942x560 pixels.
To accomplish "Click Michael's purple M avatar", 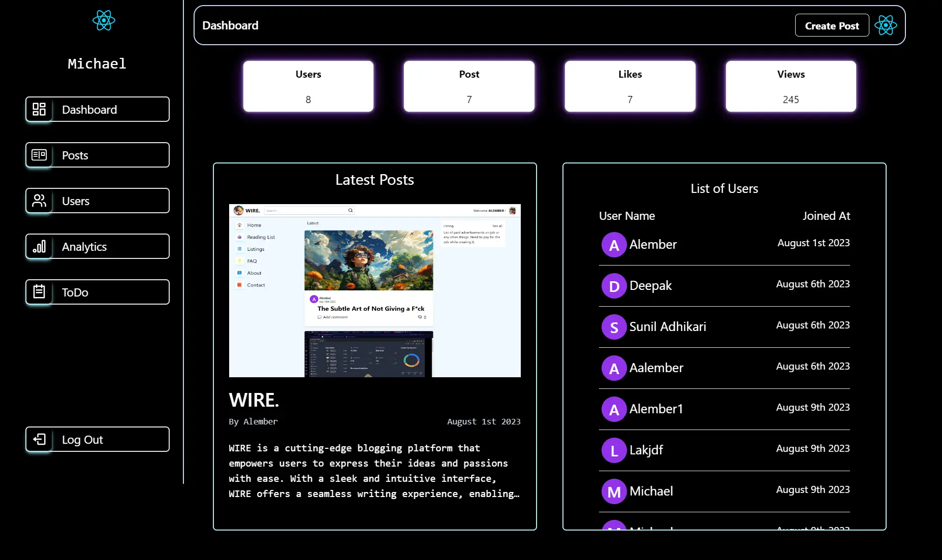I will [x=614, y=491].
